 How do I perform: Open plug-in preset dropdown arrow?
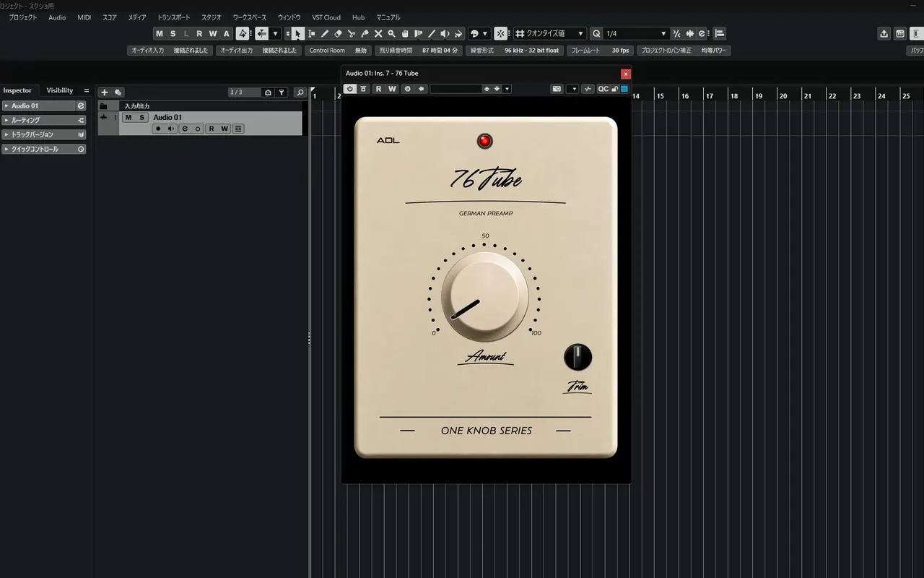[x=507, y=89]
